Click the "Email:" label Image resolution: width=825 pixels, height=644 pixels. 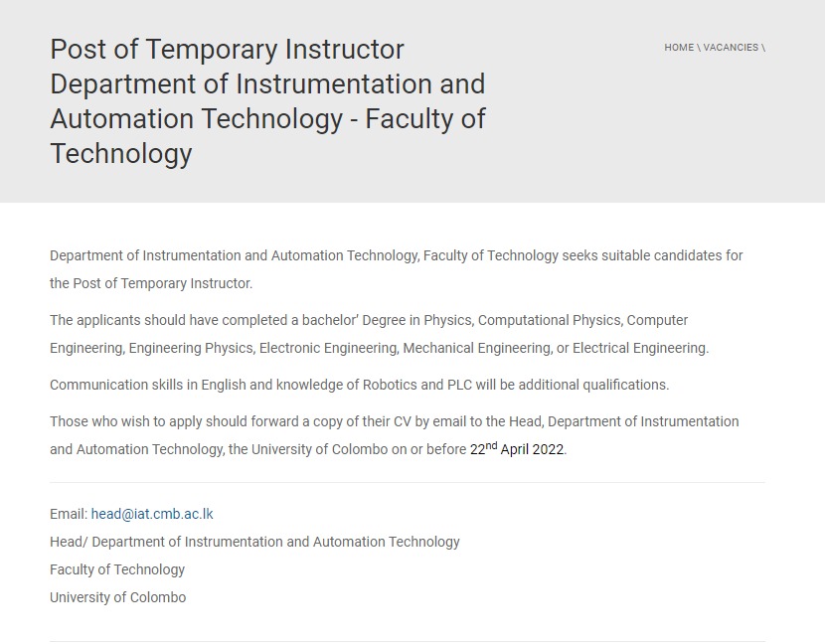point(68,514)
